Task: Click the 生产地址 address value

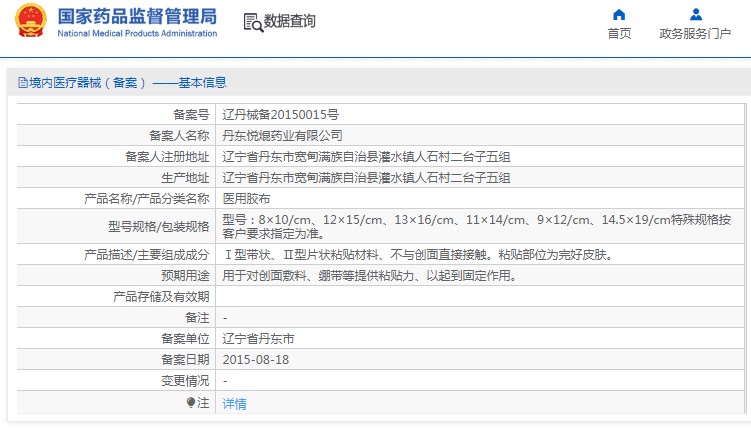Action: pos(366,178)
